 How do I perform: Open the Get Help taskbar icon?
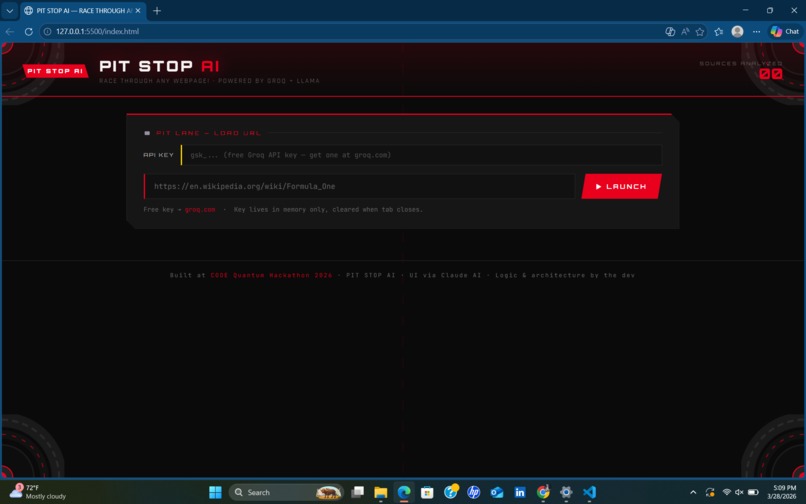(x=451, y=492)
